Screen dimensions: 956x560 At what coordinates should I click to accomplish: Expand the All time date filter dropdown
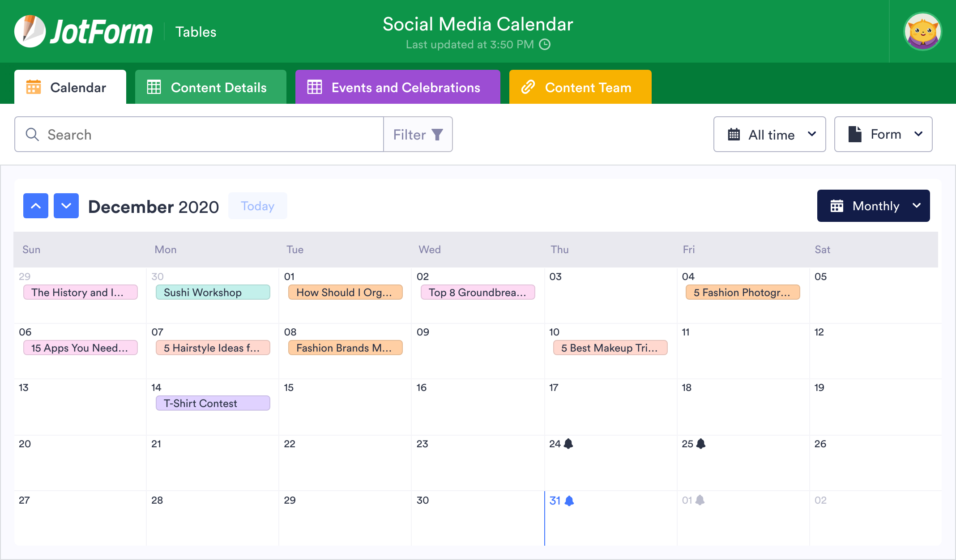pyautogui.click(x=771, y=133)
